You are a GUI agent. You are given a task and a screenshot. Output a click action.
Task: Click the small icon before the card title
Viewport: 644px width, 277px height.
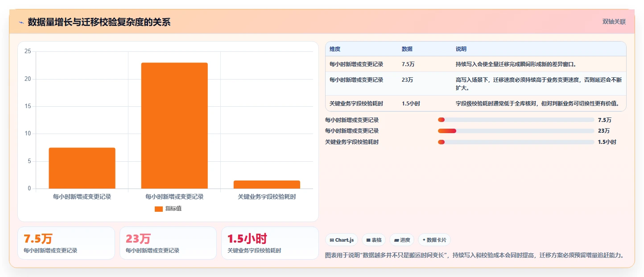click(21, 22)
